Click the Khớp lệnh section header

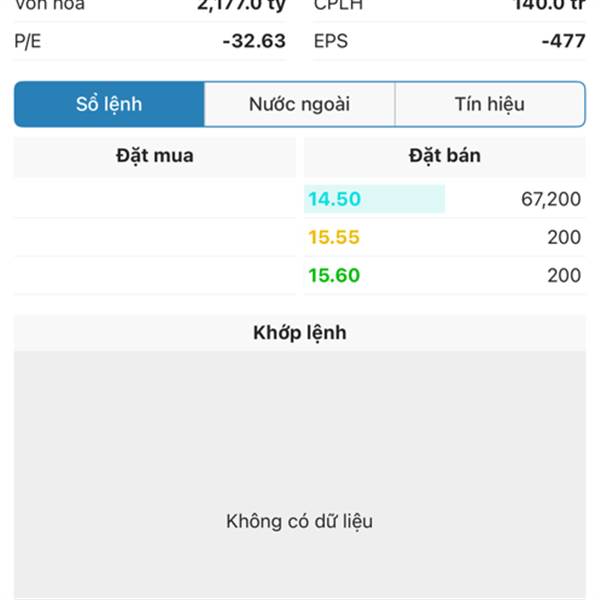(x=300, y=333)
